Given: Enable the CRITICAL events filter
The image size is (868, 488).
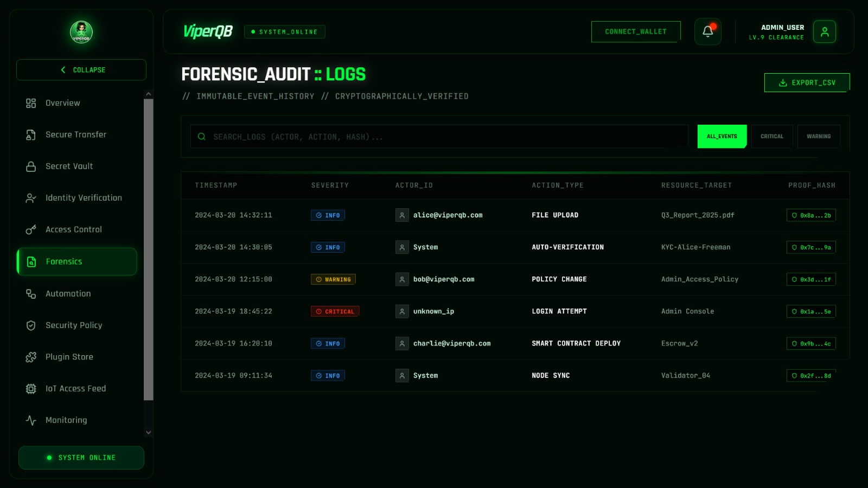Looking at the screenshot, I should tap(772, 136).
